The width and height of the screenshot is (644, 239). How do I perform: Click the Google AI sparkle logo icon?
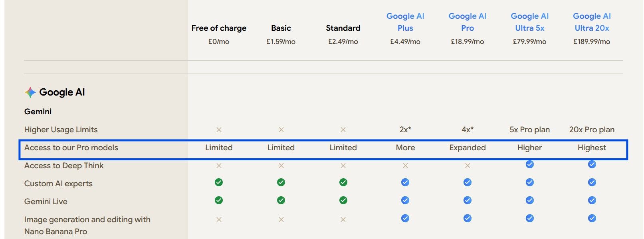pyautogui.click(x=30, y=92)
